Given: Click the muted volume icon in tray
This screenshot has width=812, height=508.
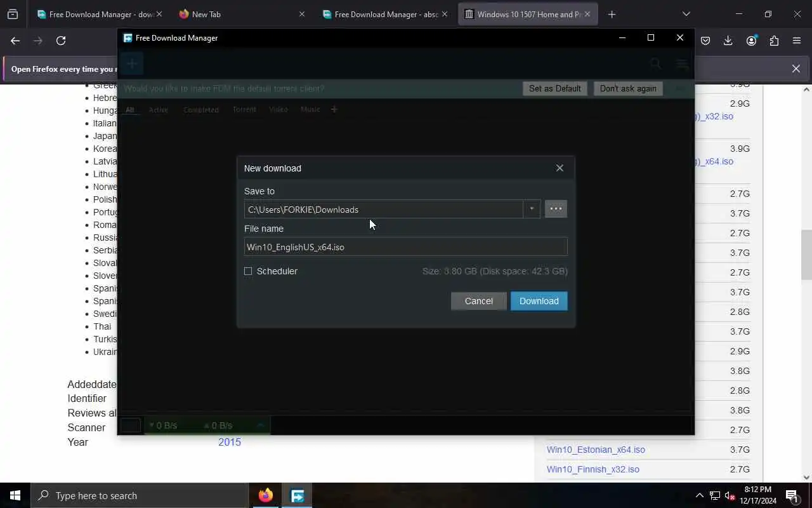Looking at the screenshot, I should click(x=730, y=495).
